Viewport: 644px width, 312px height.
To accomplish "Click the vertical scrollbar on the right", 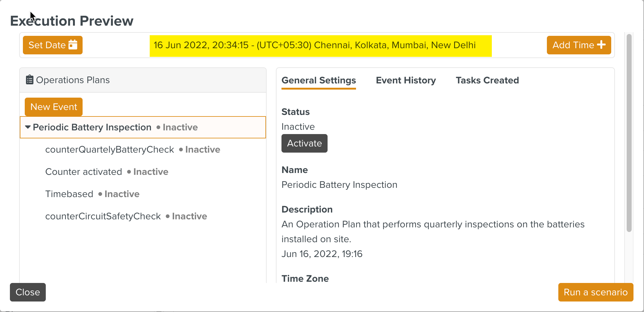I will (629, 133).
